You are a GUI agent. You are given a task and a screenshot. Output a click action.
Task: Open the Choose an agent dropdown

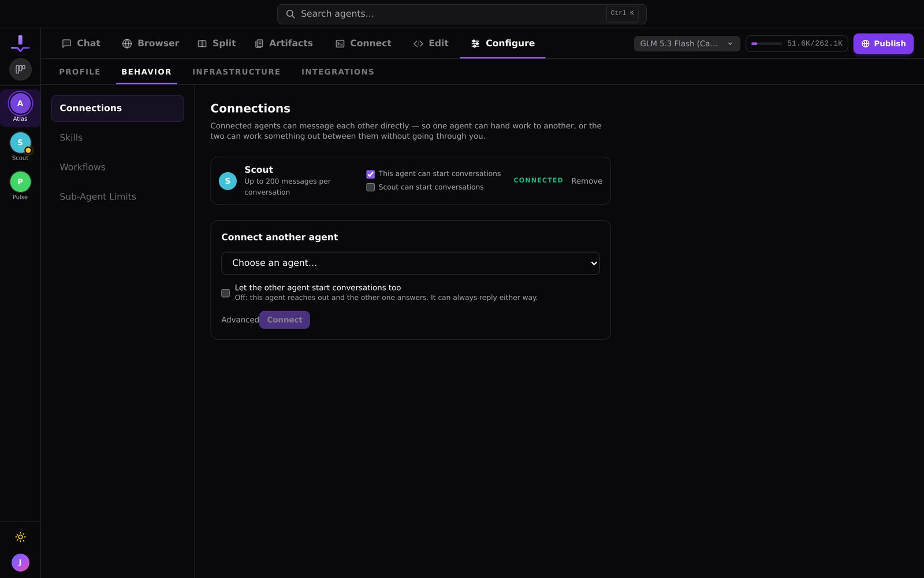point(411,263)
